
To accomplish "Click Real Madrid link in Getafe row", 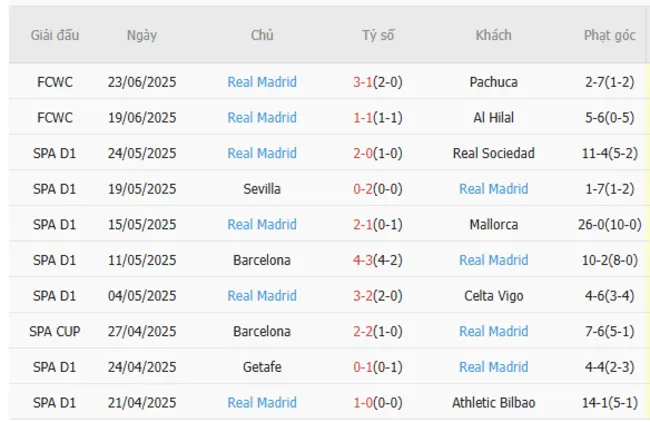I will (x=493, y=367).
